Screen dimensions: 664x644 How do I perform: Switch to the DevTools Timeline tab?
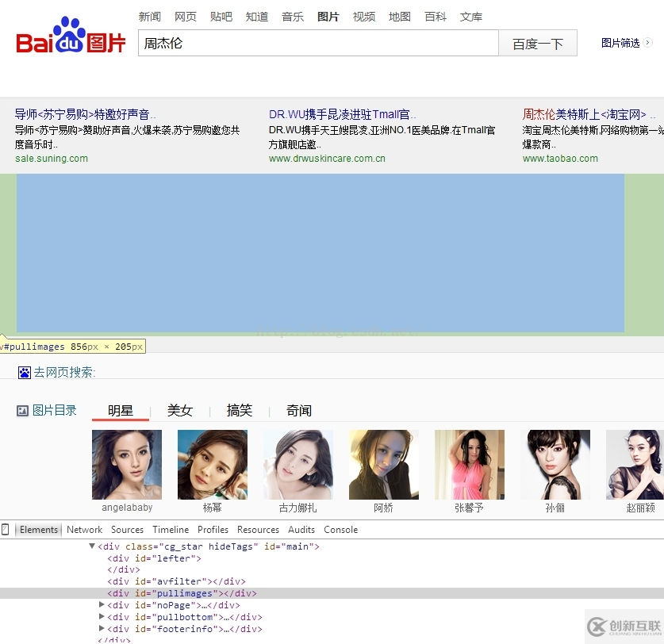click(171, 530)
